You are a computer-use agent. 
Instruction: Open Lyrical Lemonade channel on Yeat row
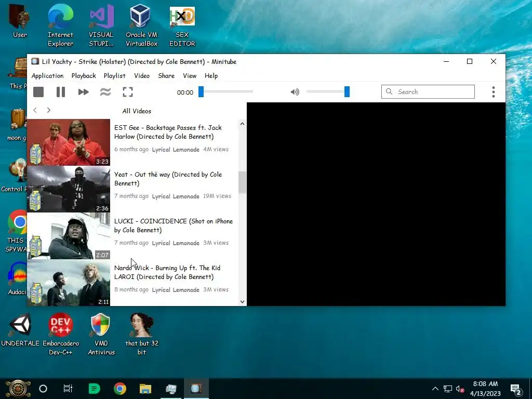click(176, 196)
